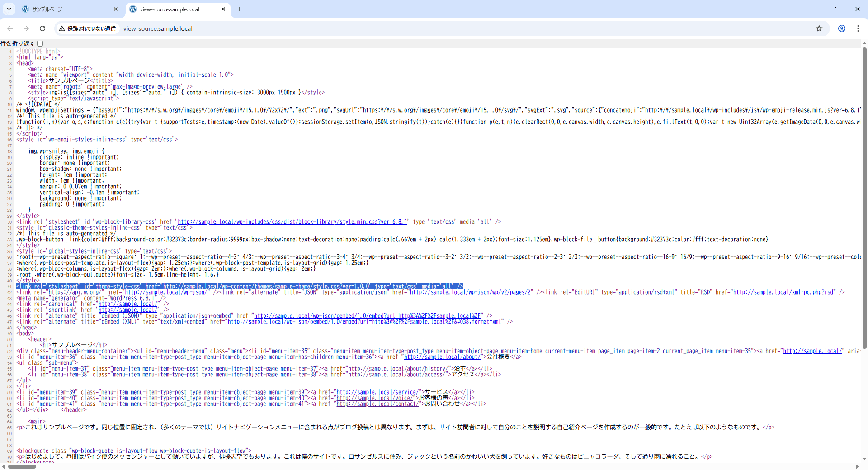This screenshot has width=868, height=470.
Task: Click the vertical scrollbar thumb
Action: point(864,199)
